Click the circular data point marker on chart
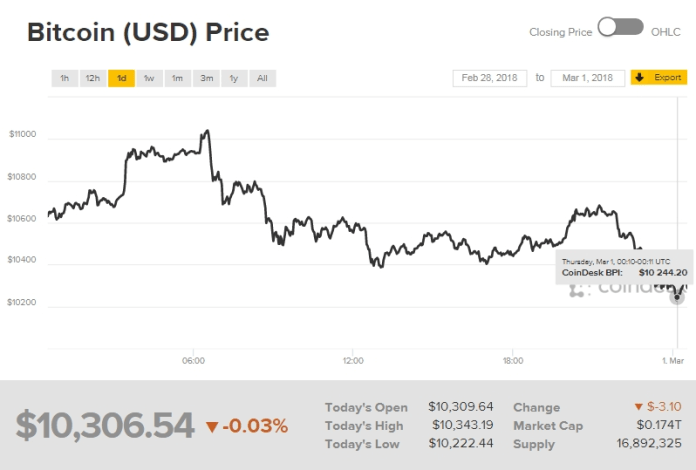The width and height of the screenshot is (696, 470). coord(678,297)
